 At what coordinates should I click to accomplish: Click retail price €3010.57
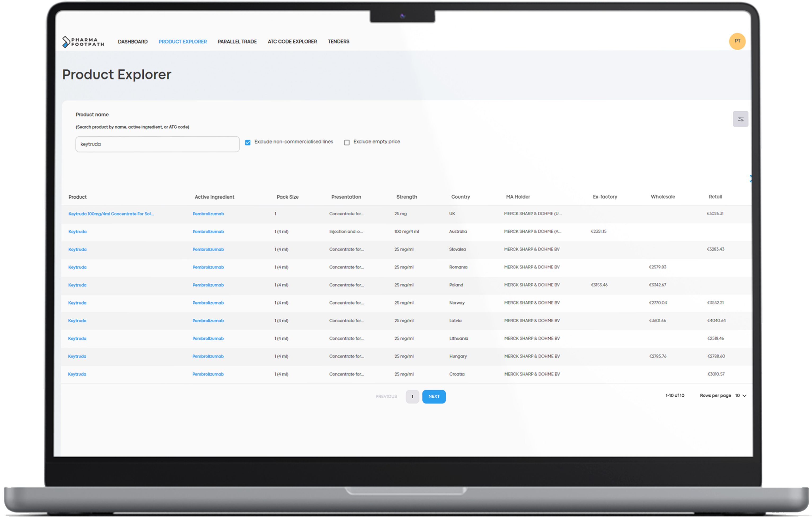pyautogui.click(x=716, y=374)
